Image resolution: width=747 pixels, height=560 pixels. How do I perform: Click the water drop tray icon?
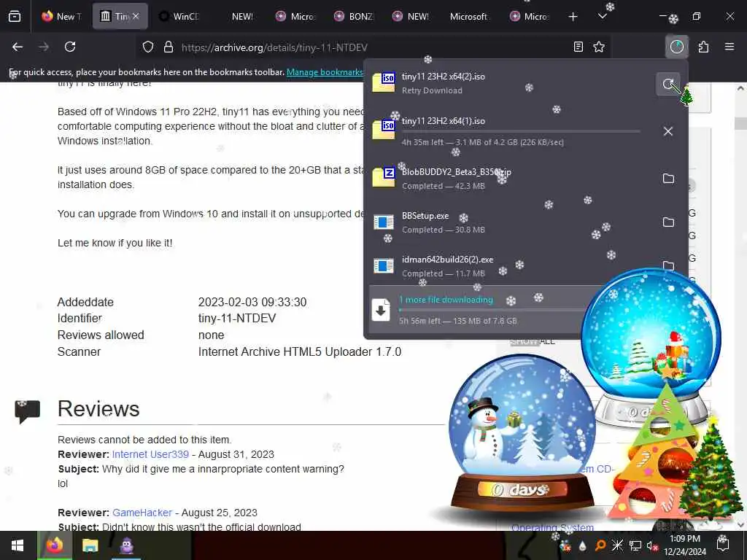tap(583, 546)
